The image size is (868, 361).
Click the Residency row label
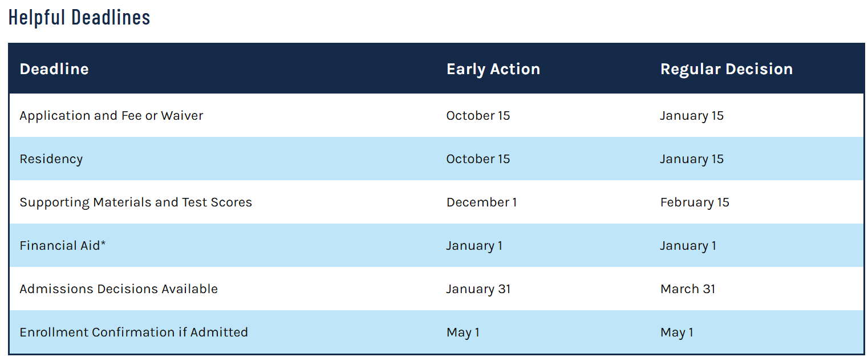point(51,159)
